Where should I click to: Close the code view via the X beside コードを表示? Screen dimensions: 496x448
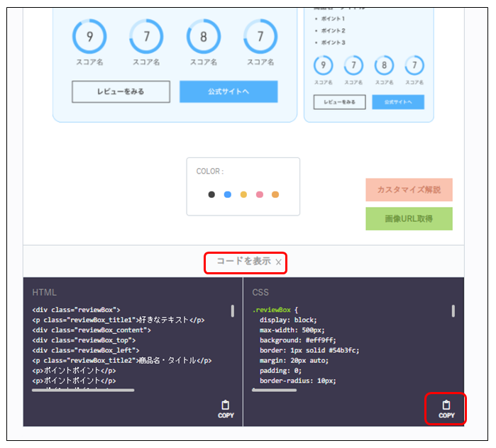coord(278,262)
